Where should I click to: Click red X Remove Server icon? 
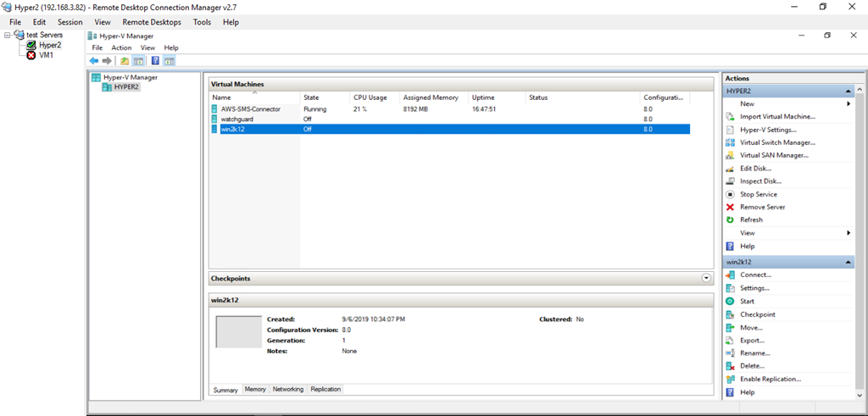click(x=730, y=207)
